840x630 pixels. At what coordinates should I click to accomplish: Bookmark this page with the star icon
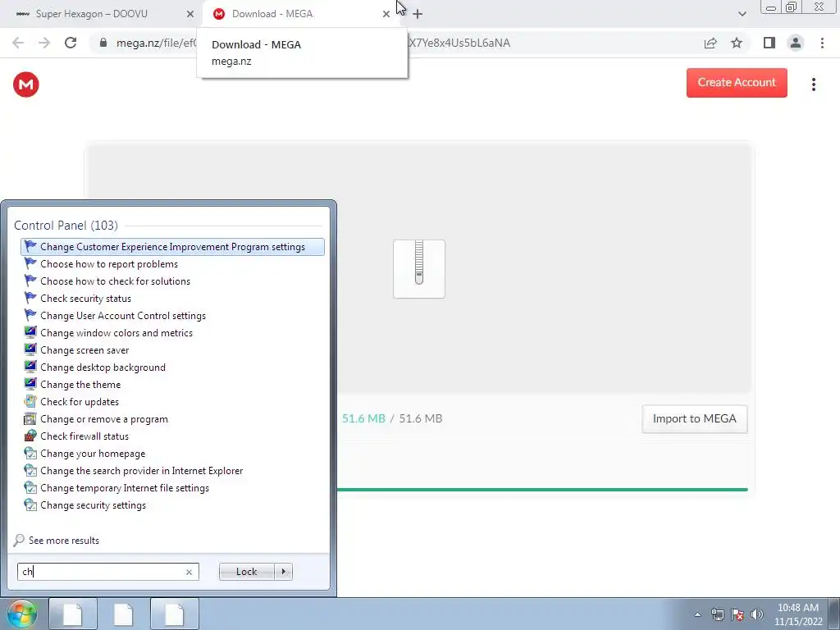click(737, 43)
